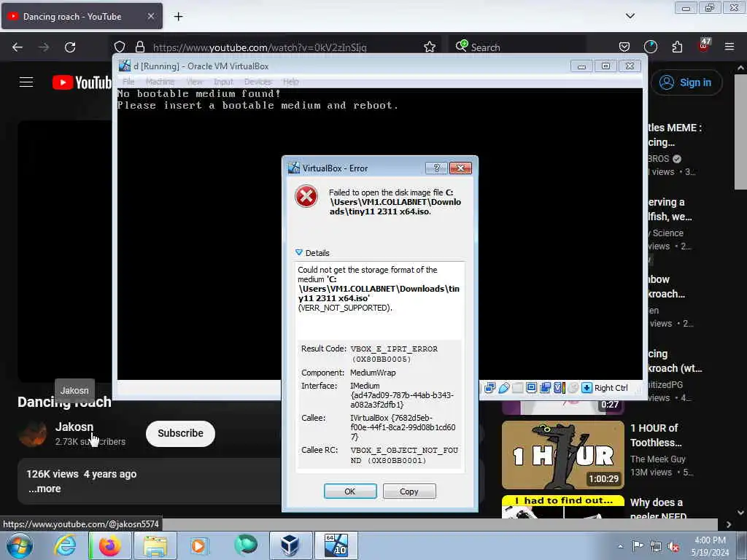Click the site security padlock icon
Image resolution: width=747 pixels, height=560 pixels.
coord(139,47)
